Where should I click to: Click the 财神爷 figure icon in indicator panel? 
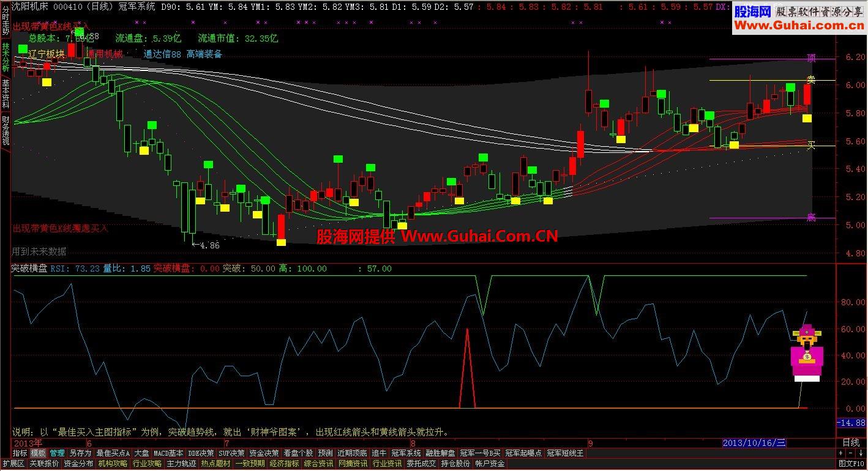tap(807, 353)
